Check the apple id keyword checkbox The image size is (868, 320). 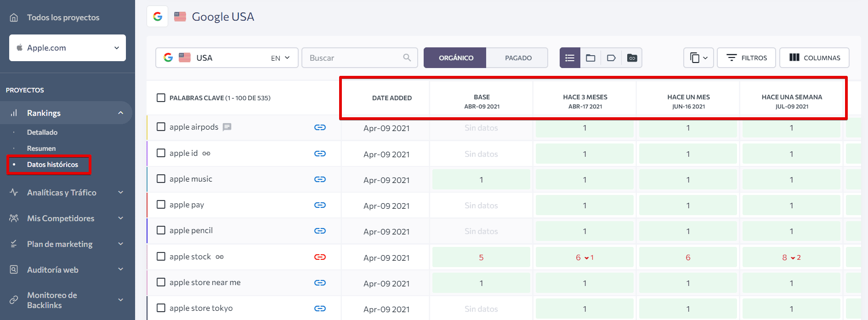click(x=161, y=153)
